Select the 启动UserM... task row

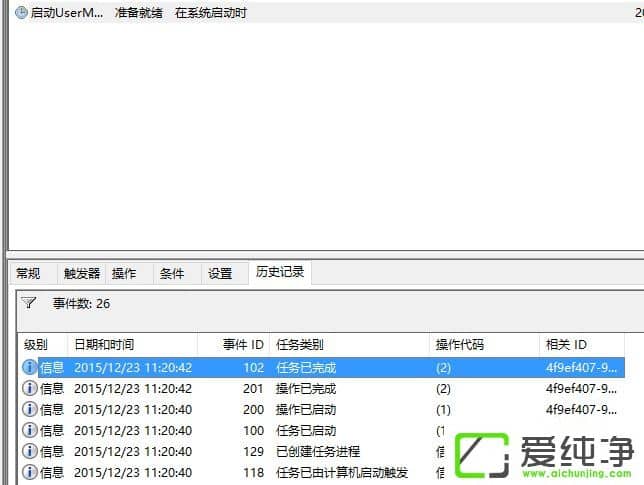point(329,13)
